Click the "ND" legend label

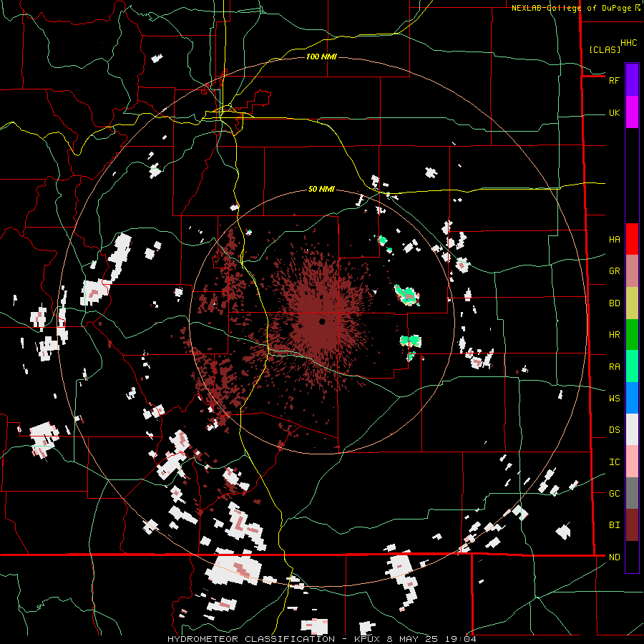click(614, 557)
